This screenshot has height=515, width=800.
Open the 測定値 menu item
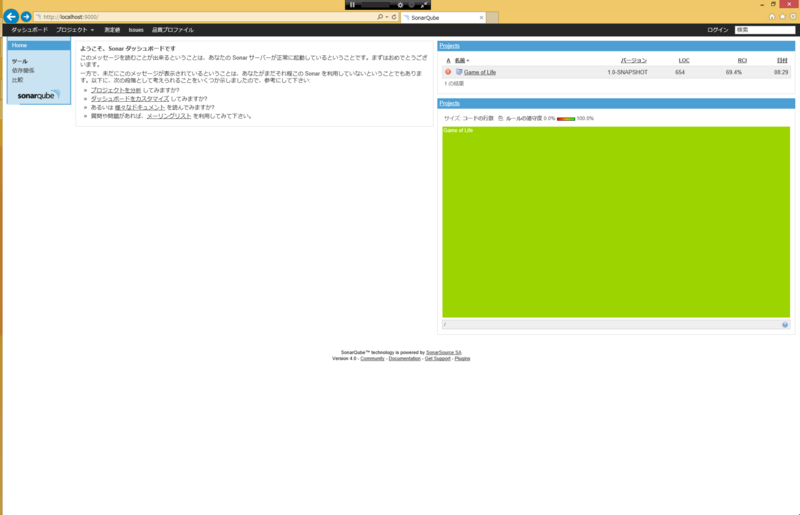(112, 30)
